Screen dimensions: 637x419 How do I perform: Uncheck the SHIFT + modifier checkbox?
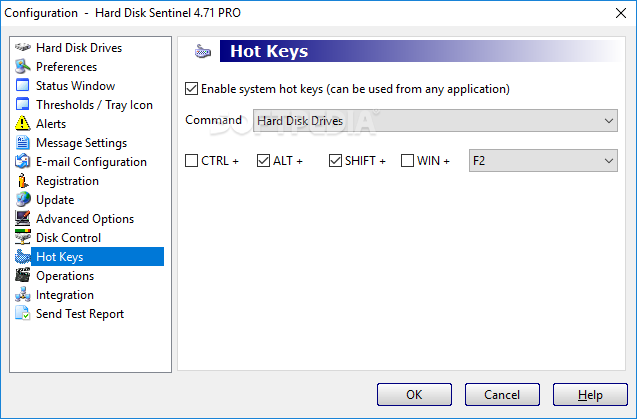click(x=335, y=161)
